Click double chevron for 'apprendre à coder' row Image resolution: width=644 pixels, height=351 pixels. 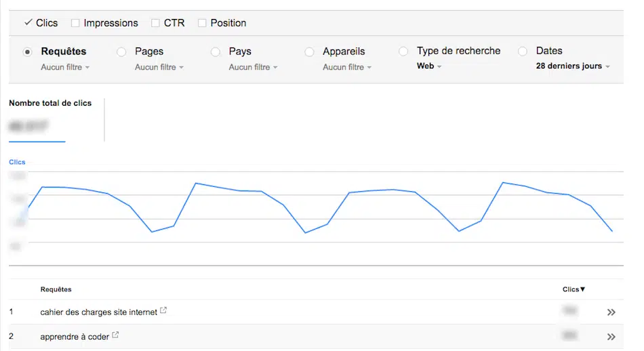click(x=611, y=337)
